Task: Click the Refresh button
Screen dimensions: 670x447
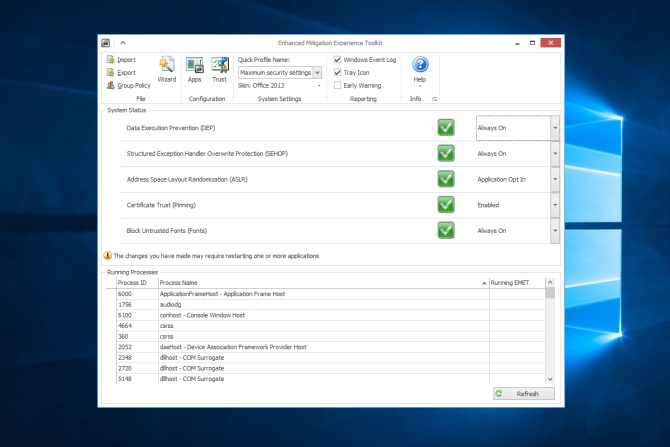Action: coord(524,394)
